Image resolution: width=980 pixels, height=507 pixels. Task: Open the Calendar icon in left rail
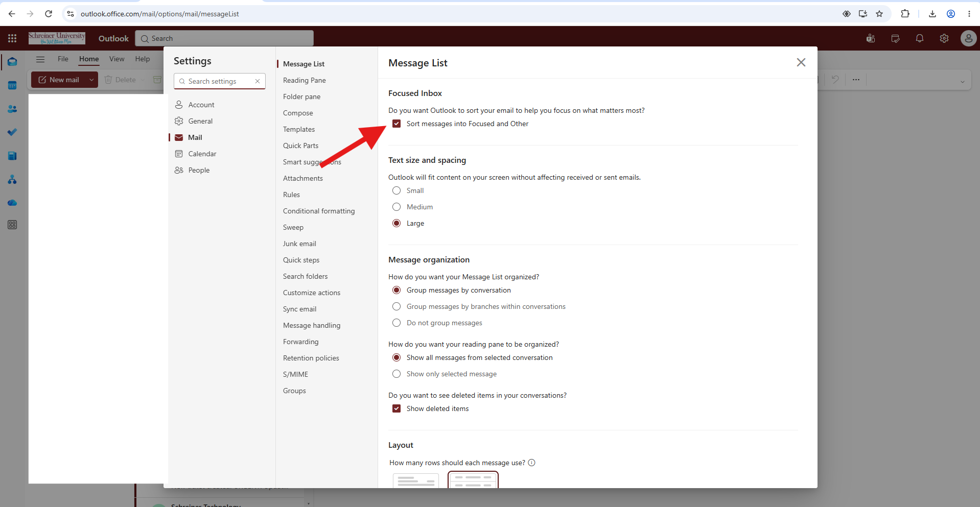tap(12, 85)
